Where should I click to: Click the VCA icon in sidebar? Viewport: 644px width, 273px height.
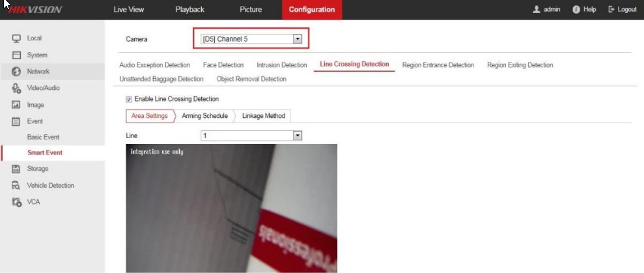(x=17, y=202)
